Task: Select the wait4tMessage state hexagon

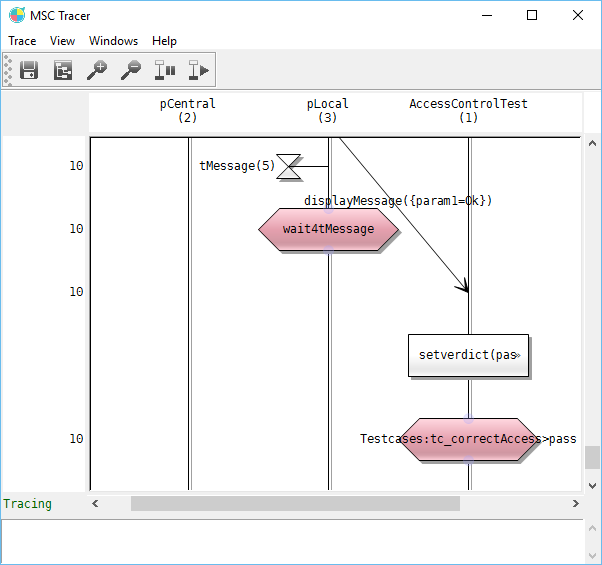Action: pos(328,229)
